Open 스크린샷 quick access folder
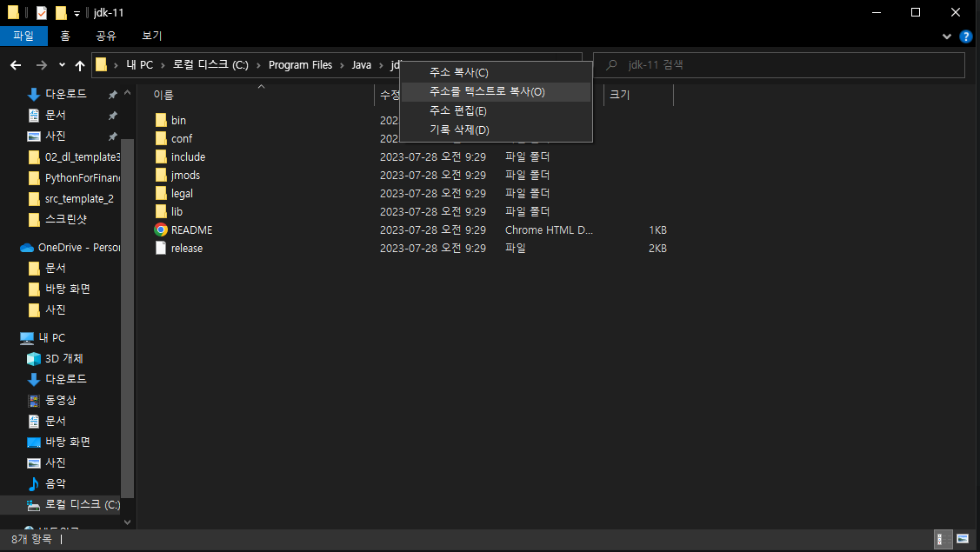This screenshot has height=552, width=980. click(x=65, y=219)
